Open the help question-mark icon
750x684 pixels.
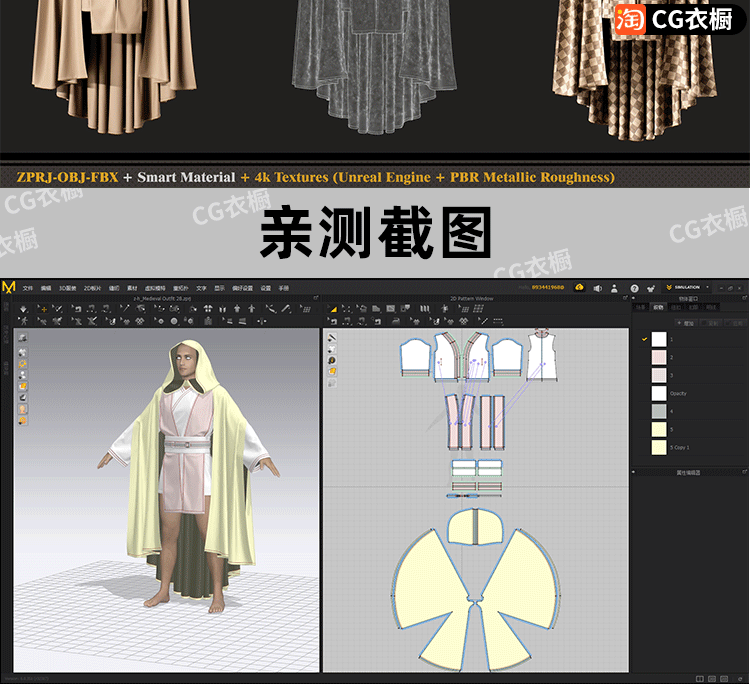635,288
